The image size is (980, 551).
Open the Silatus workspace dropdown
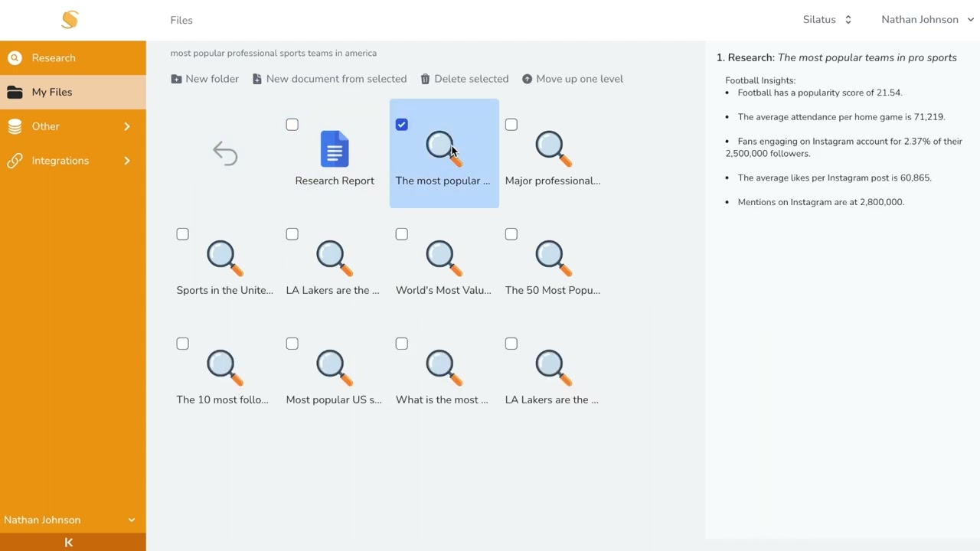[x=827, y=20]
